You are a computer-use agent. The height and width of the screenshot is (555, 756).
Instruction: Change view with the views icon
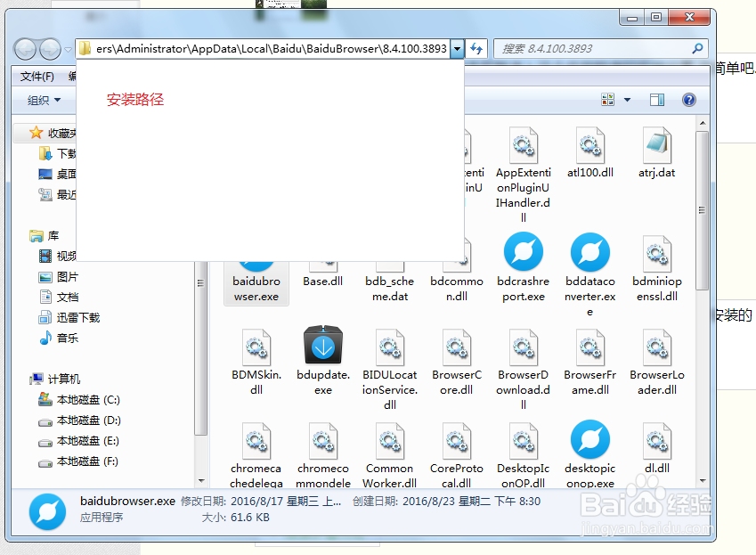click(x=607, y=100)
